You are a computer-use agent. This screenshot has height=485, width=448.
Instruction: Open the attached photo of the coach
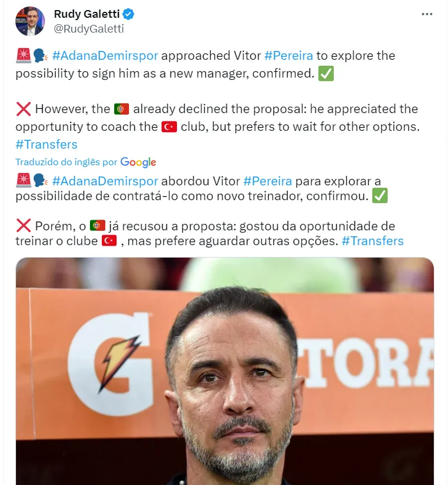click(225, 371)
